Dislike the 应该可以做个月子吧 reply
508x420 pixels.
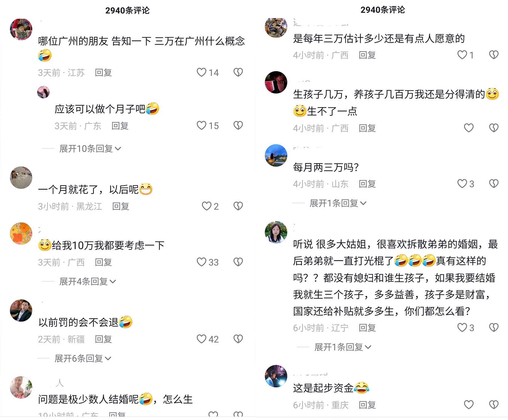[x=238, y=125]
